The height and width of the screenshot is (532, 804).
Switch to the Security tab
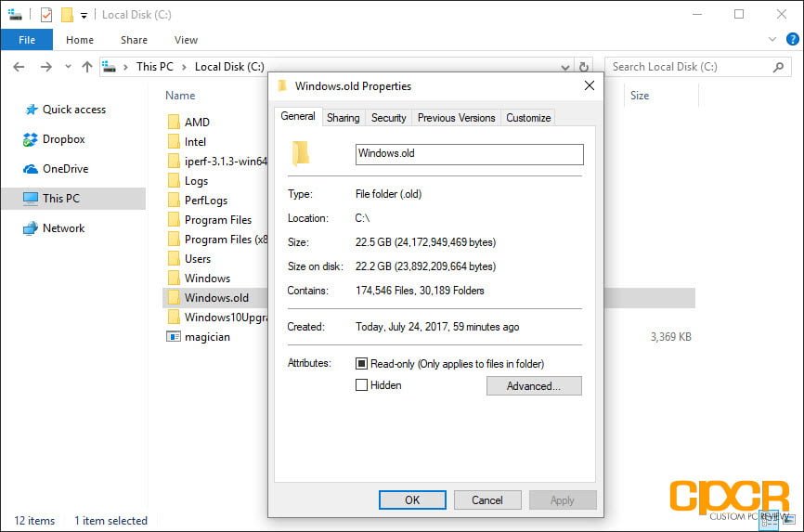click(x=388, y=118)
